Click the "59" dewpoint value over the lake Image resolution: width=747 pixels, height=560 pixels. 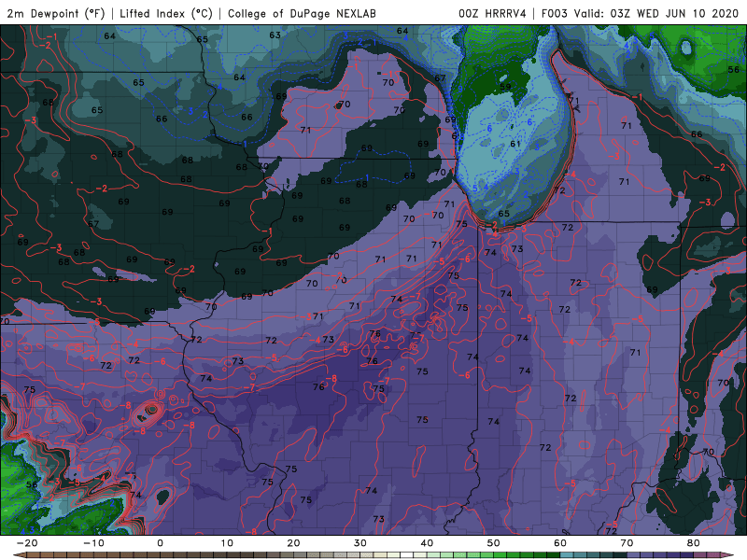pos(505,87)
